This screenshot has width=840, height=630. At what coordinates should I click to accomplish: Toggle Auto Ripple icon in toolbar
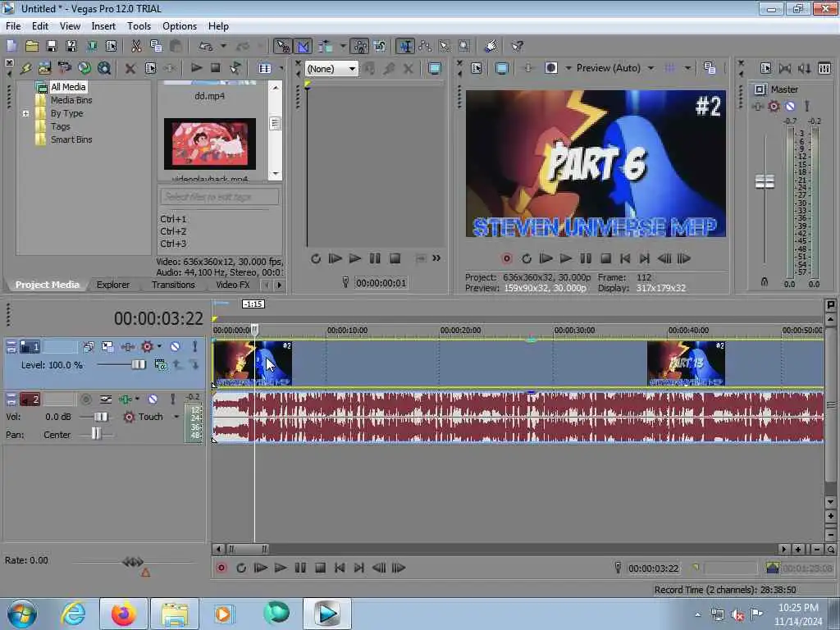tap(326, 47)
